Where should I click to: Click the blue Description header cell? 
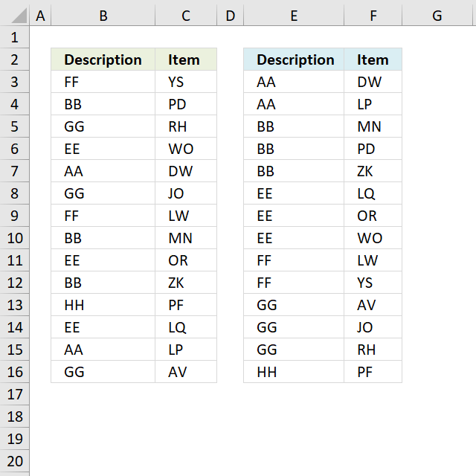tap(294, 59)
